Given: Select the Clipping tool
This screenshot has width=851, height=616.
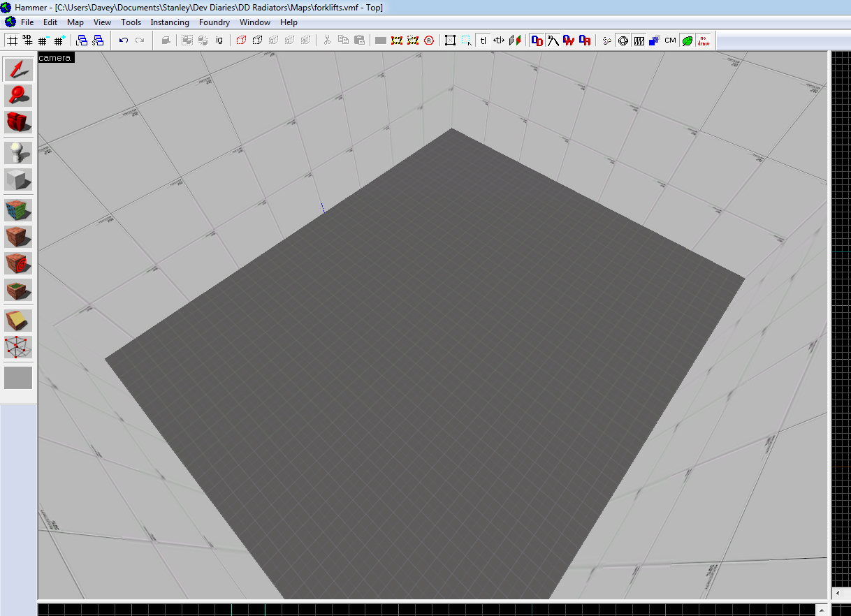Looking at the screenshot, I should 18,321.
